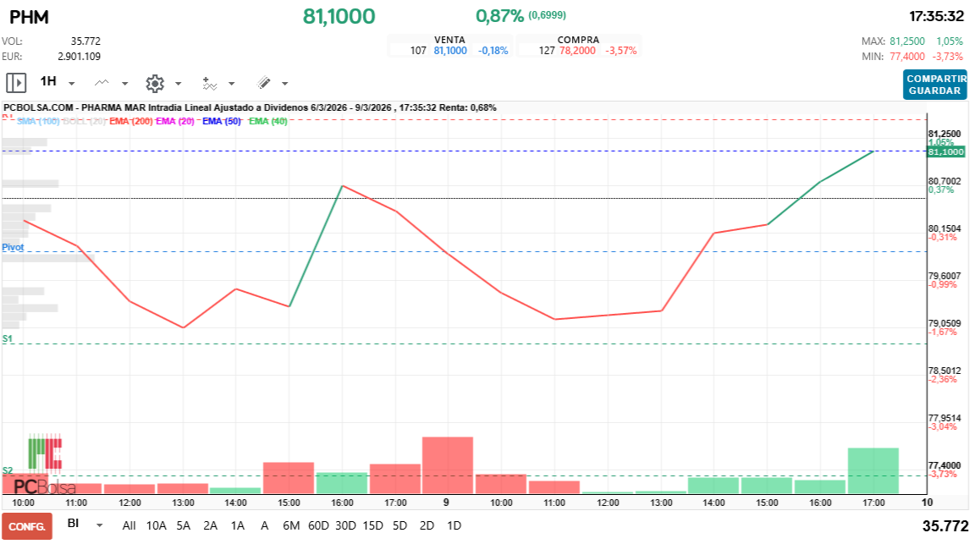Open the indicators/studies icon
Screen dimensions: 980x544
click(210, 83)
